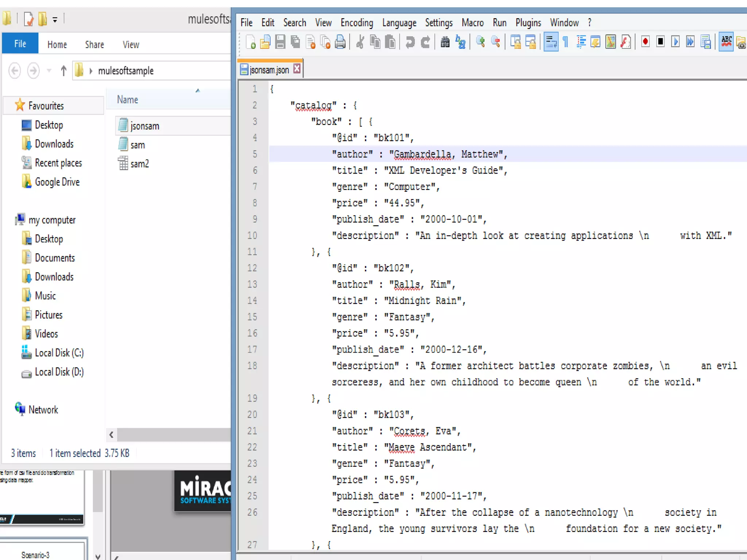747x560 pixels.
Task: Create a new file in Notepad++
Action: click(251, 42)
